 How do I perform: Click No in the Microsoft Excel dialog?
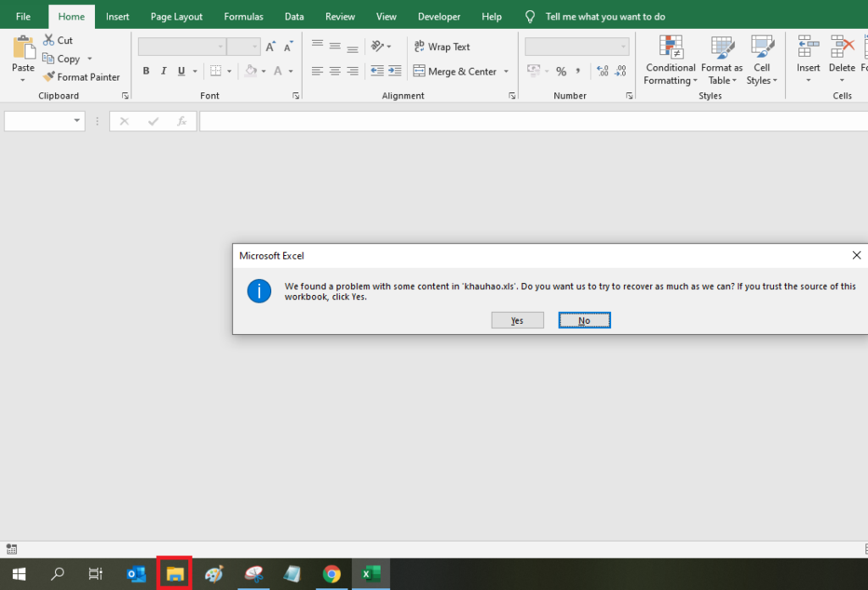tap(584, 320)
